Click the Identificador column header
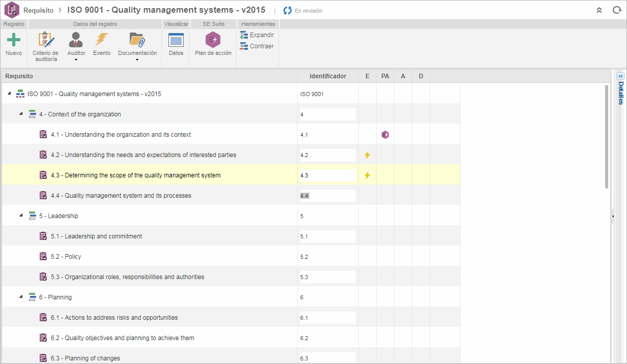The height and width of the screenshot is (364, 627). click(328, 76)
